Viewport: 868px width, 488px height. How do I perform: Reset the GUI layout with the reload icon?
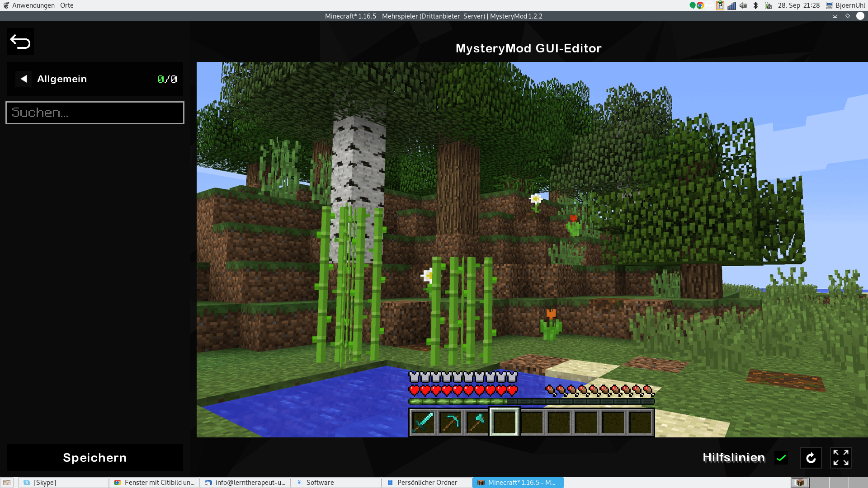(811, 458)
